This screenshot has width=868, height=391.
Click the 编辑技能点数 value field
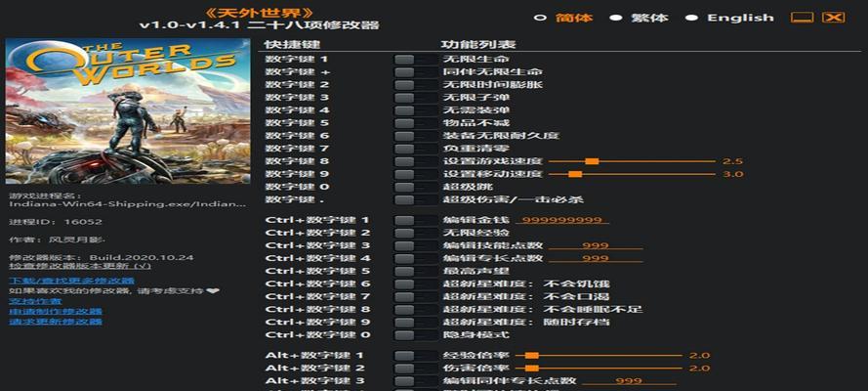[x=596, y=245]
